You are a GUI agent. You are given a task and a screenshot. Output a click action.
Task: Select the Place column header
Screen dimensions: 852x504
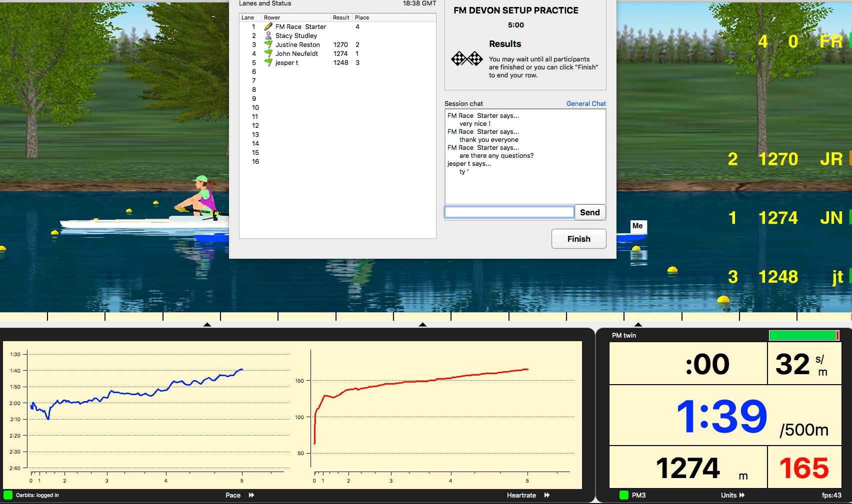click(x=362, y=17)
